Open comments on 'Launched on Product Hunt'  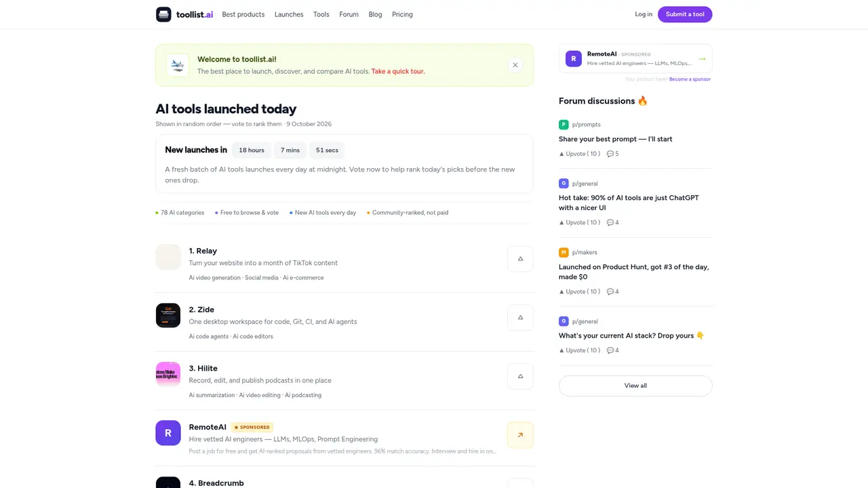click(612, 291)
